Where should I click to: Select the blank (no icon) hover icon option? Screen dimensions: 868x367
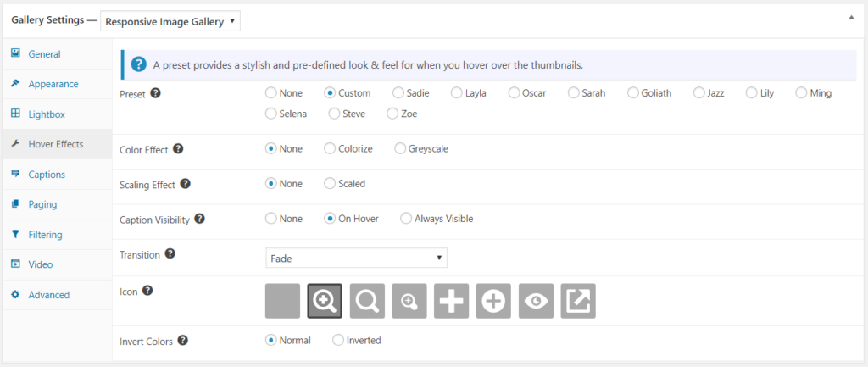pyautogui.click(x=282, y=301)
